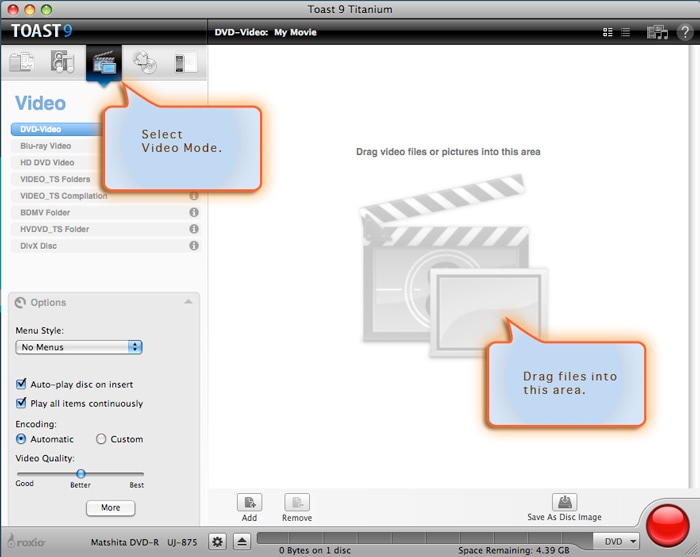Eject the disc tray

(x=242, y=542)
